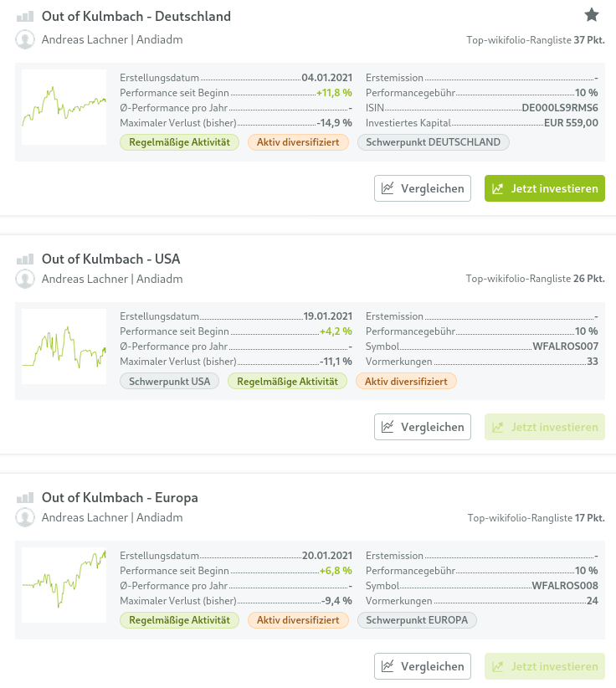Viewport: 616px width, 688px height.
Task: Open the Out of Kulmbach - Deutschland wikifolio title
Action: click(136, 17)
